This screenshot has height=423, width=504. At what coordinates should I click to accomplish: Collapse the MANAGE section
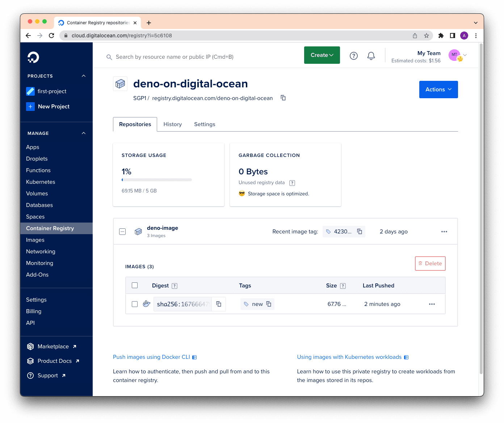[x=84, y=133]
